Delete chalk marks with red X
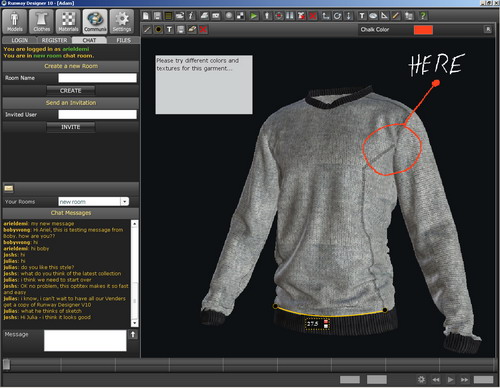This screenshot has width=500, height=388. click(203, 30)
